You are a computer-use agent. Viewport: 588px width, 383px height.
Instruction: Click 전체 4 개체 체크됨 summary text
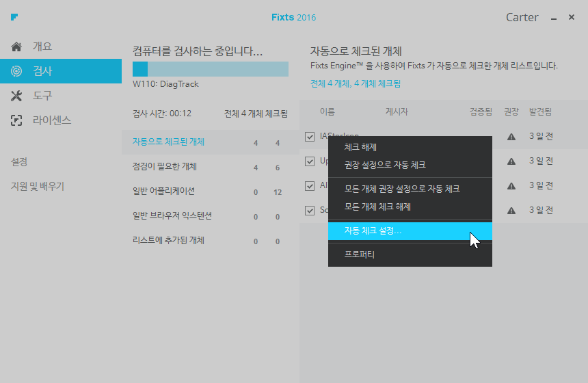pos(256,114)
